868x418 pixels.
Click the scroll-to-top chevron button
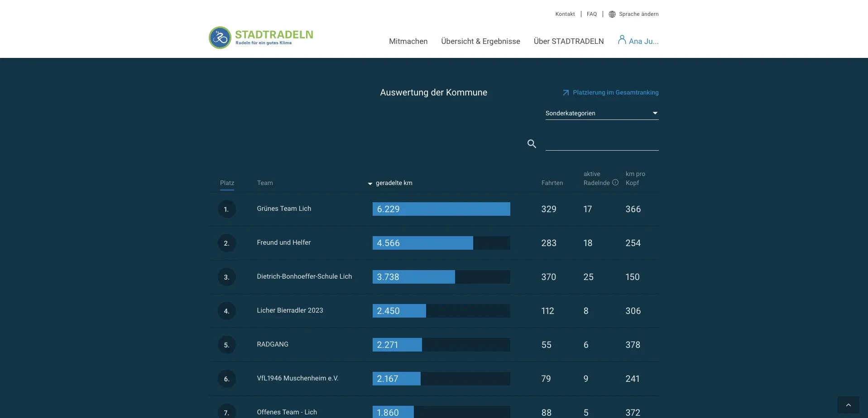(x=849, y=405)
